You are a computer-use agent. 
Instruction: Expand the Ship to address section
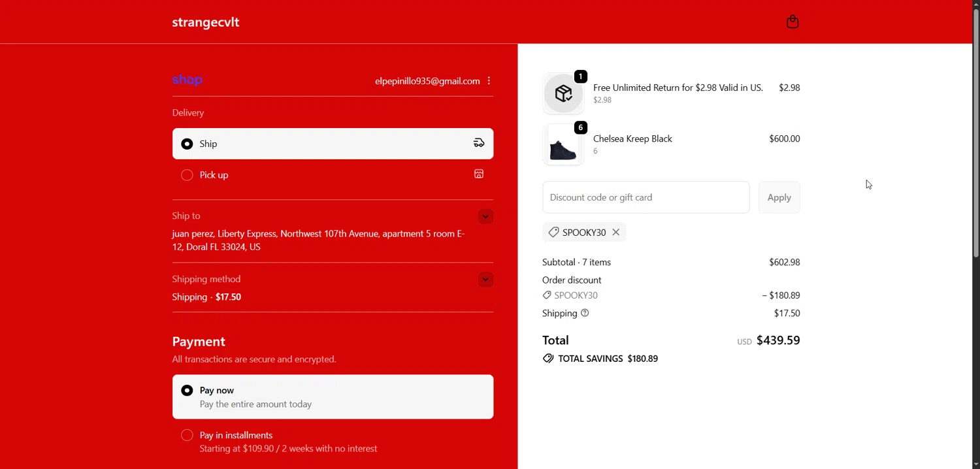click(485, 217)
